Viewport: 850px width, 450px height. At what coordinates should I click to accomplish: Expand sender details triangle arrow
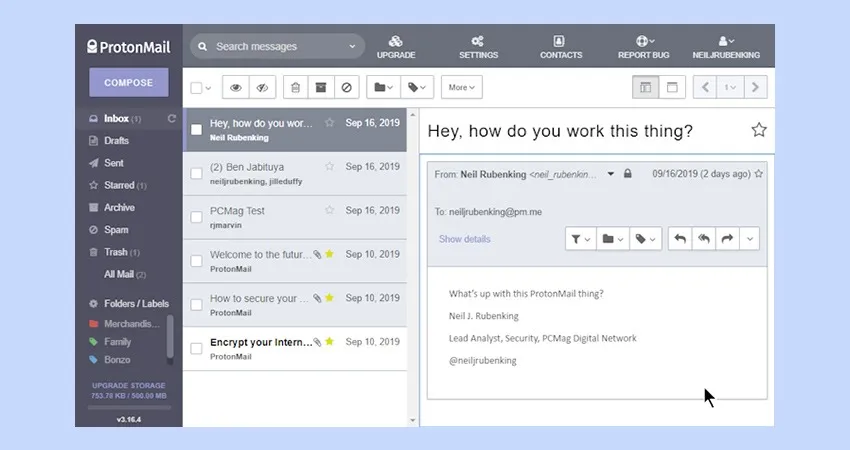point(610,174)
